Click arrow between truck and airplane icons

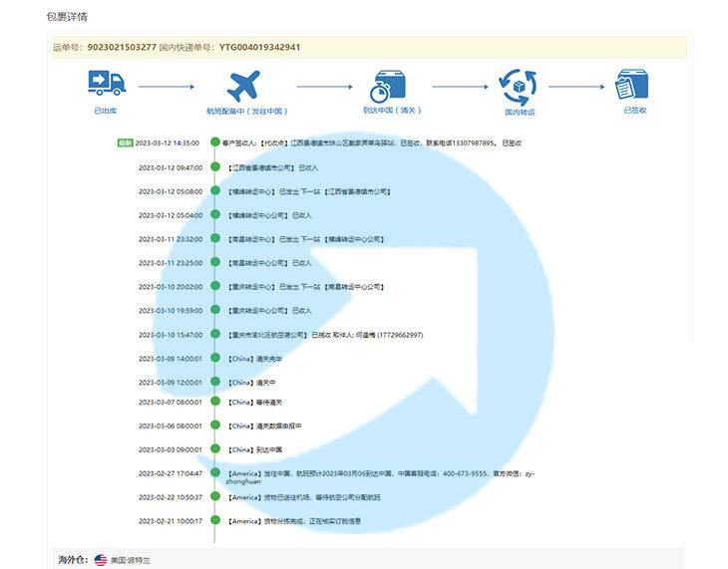click(167, 87)
